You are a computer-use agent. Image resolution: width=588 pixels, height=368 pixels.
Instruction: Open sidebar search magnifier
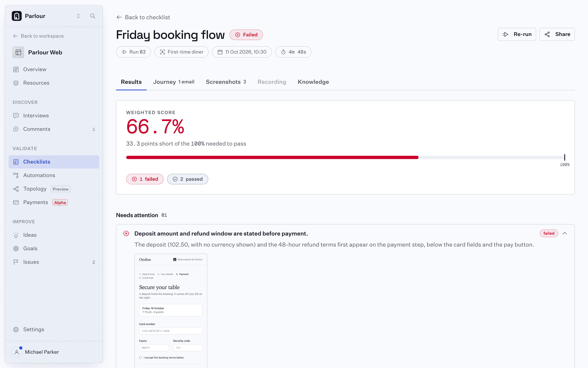[x=92, y=16]
